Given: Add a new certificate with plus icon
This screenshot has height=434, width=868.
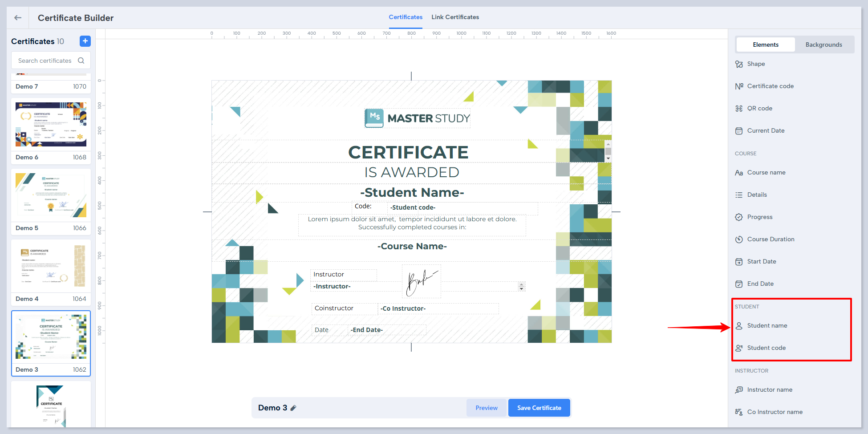Looking at the screenshot, I should [85, 41].
